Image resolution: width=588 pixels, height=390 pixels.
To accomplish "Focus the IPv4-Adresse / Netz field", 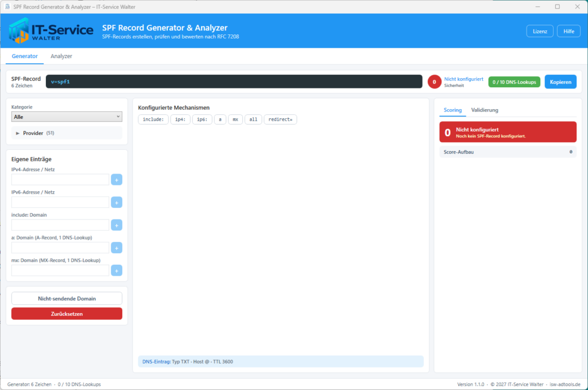I will (x=60, y=180).
